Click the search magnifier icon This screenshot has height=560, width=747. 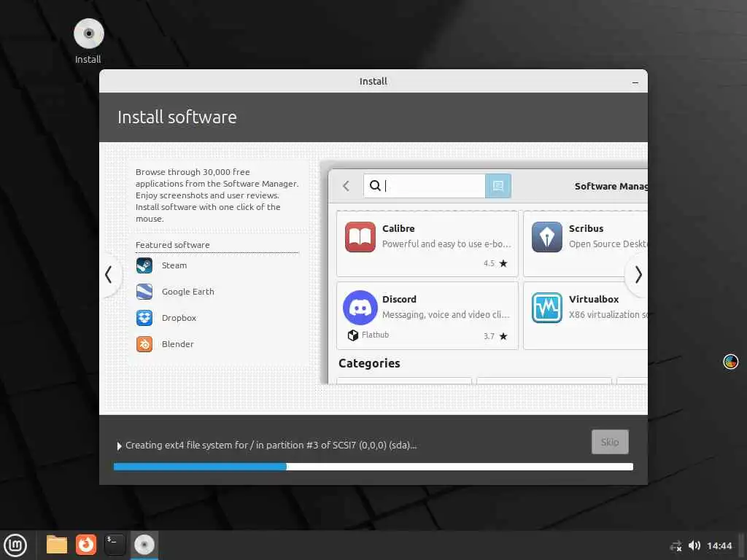point(375,185)
